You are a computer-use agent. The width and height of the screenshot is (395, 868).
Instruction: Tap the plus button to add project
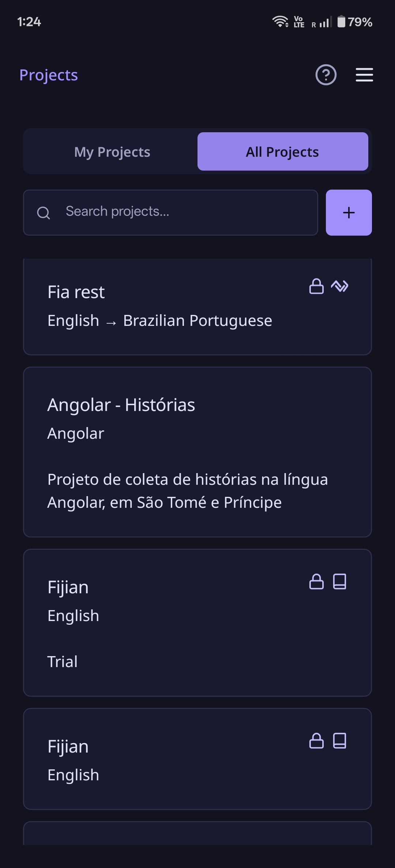pyautogui.click(x=349, y=213)
